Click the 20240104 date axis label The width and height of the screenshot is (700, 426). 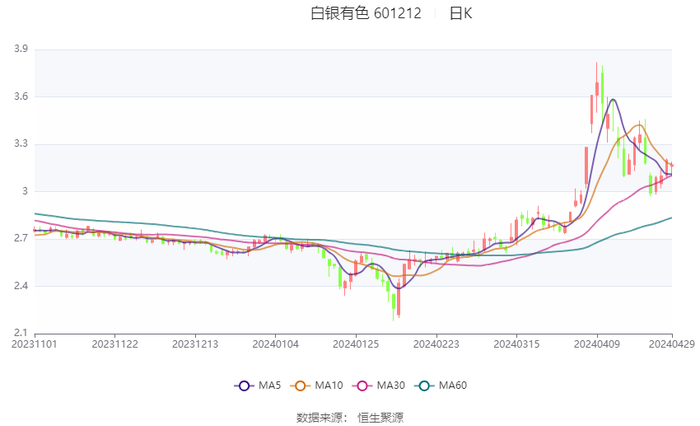275,344
